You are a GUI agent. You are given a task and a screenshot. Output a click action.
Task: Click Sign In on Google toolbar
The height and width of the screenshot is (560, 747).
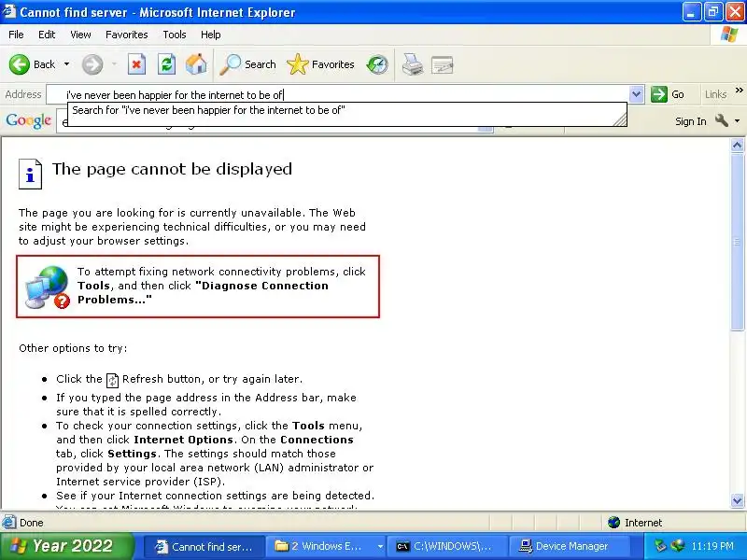(690, 121)
